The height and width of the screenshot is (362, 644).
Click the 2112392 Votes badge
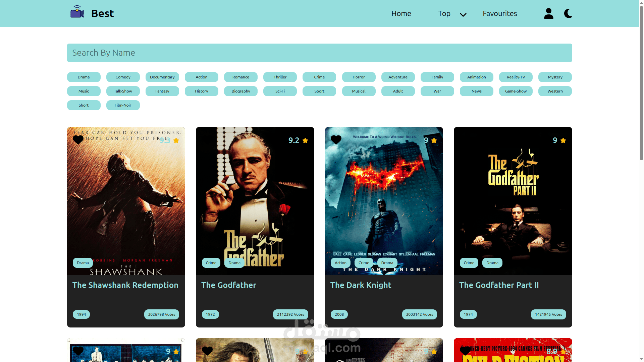pyautogui.click(x=290, y=314)
